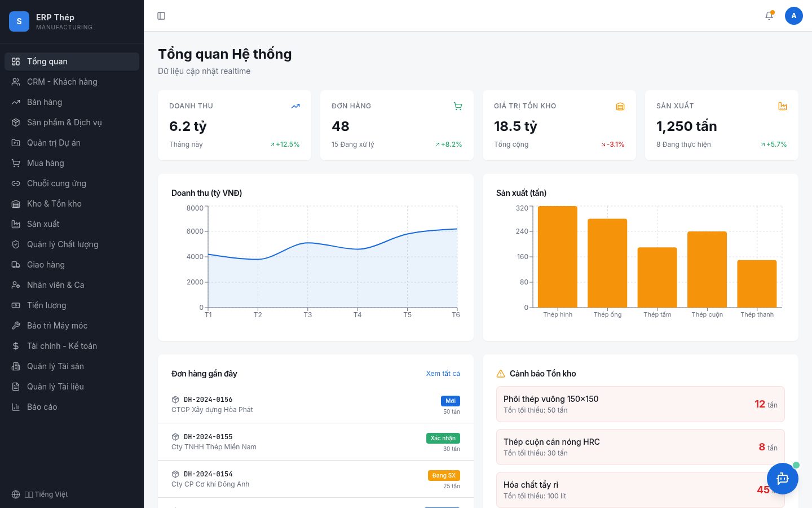Screen dimensions: 812x508
Task: Click the Doanh thu 6.2 tỷ value
Action: (188, 126)
